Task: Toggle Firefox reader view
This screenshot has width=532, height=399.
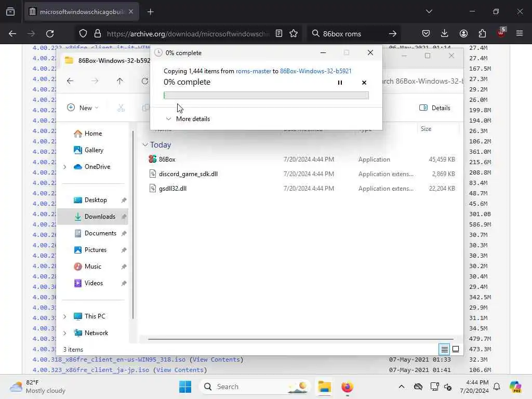Action: click(279, 34)
